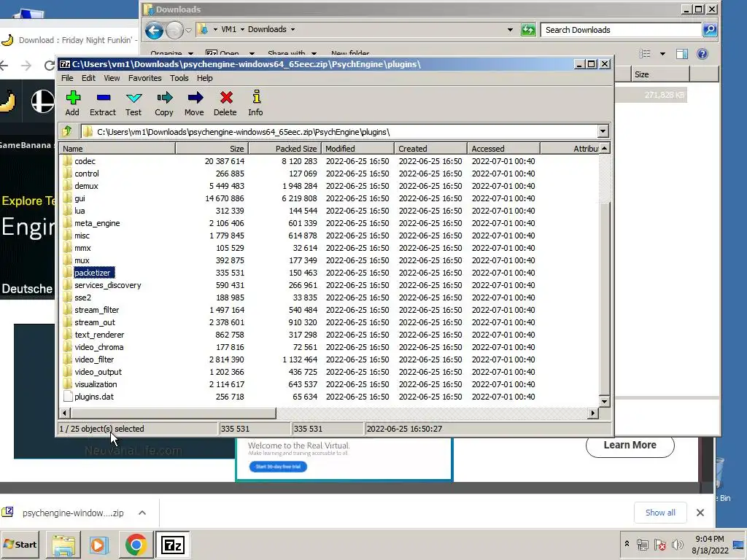Expand the Explorer address history dropdown
747x560 pixels.
pos(510,29)
